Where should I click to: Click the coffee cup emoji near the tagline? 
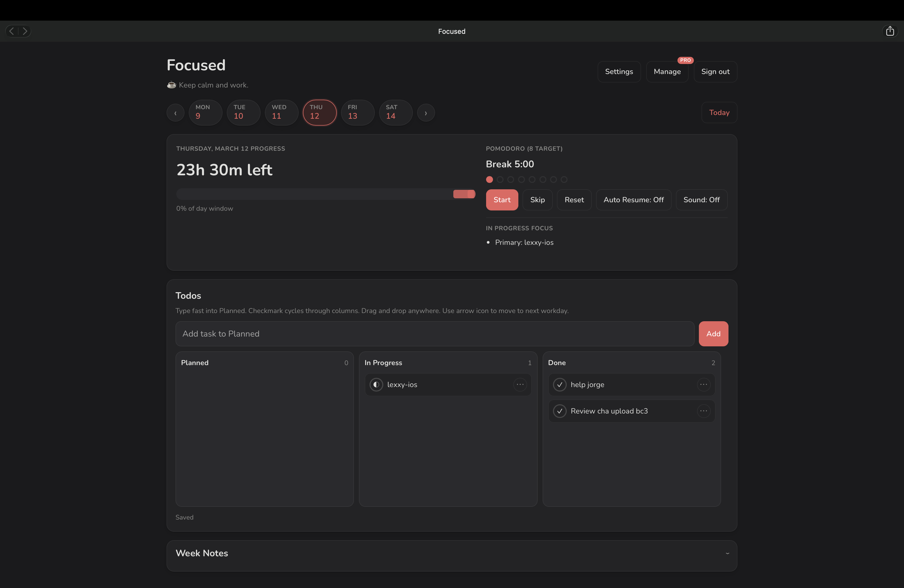tap(171, 85)
